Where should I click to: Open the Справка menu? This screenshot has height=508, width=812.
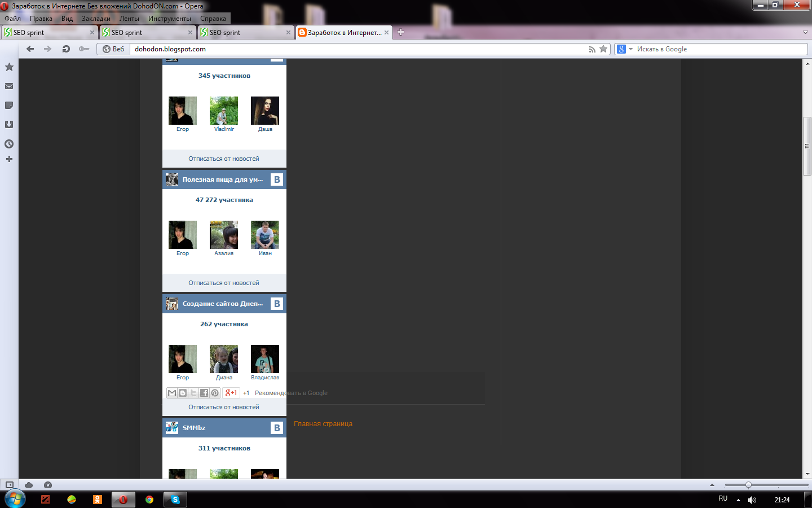[213, 19]
